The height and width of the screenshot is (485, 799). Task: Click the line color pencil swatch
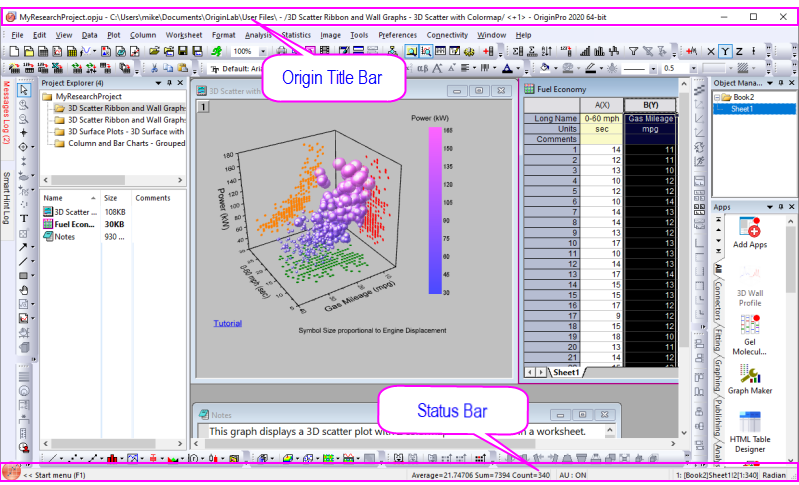click(590, 68)
